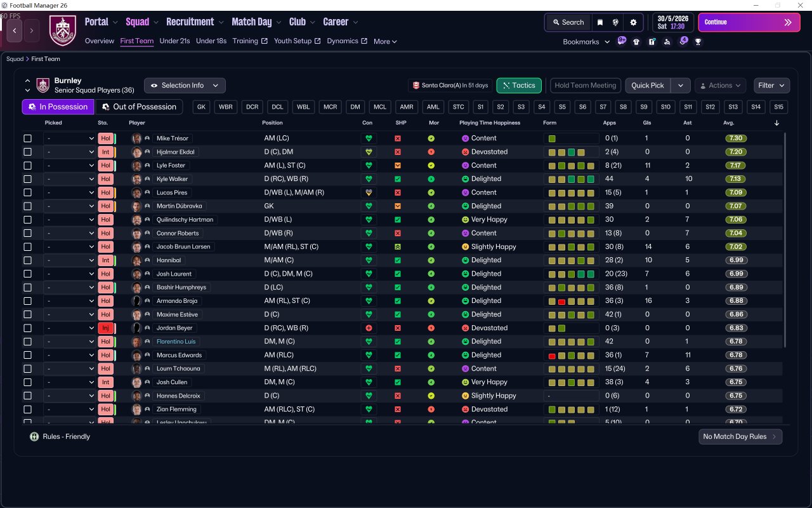Click the squad list vertical scrollbar
This screenshot has width=812, height=508.
(785, 240)
